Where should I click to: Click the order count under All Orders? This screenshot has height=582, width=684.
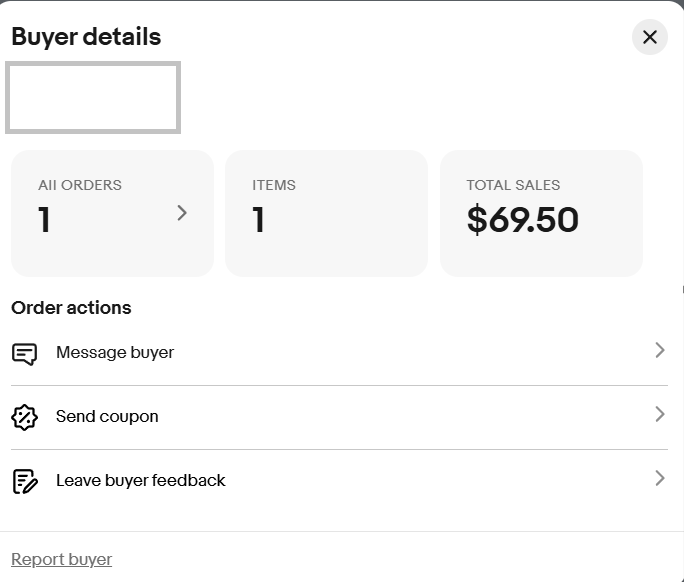[44, 220]
